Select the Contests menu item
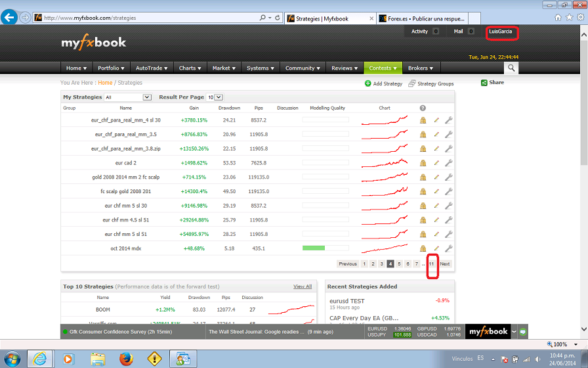 (x=382, y=68)
